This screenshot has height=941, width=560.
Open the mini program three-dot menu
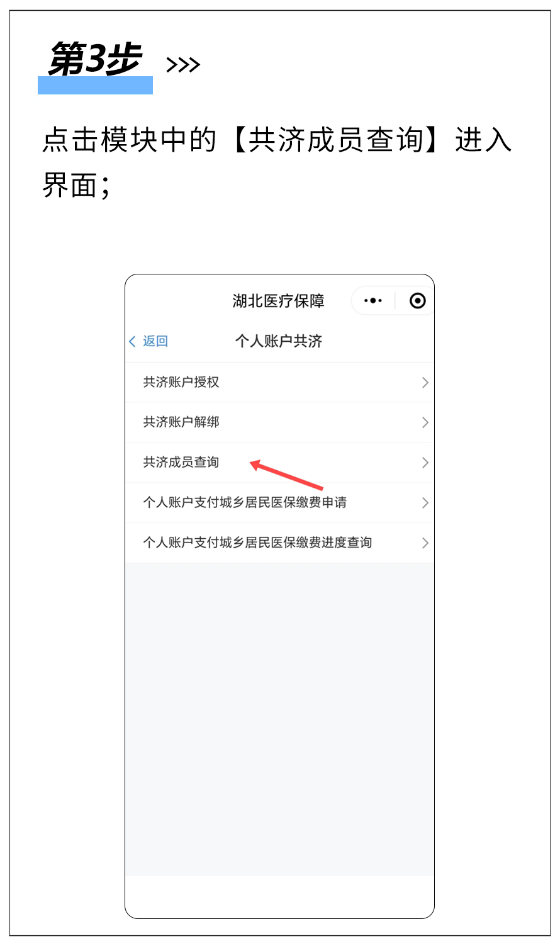pyautogui.click(x=373, y=301)
